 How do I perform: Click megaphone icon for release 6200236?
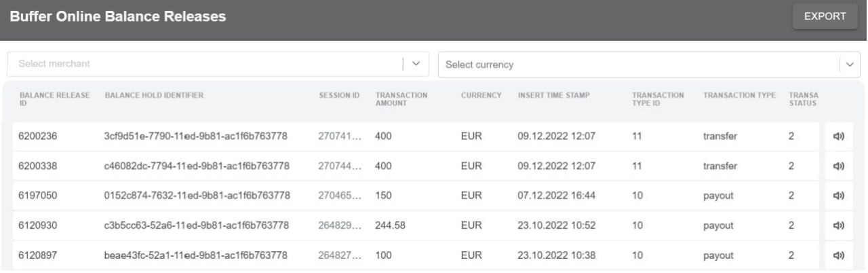(x=837, y=136)
